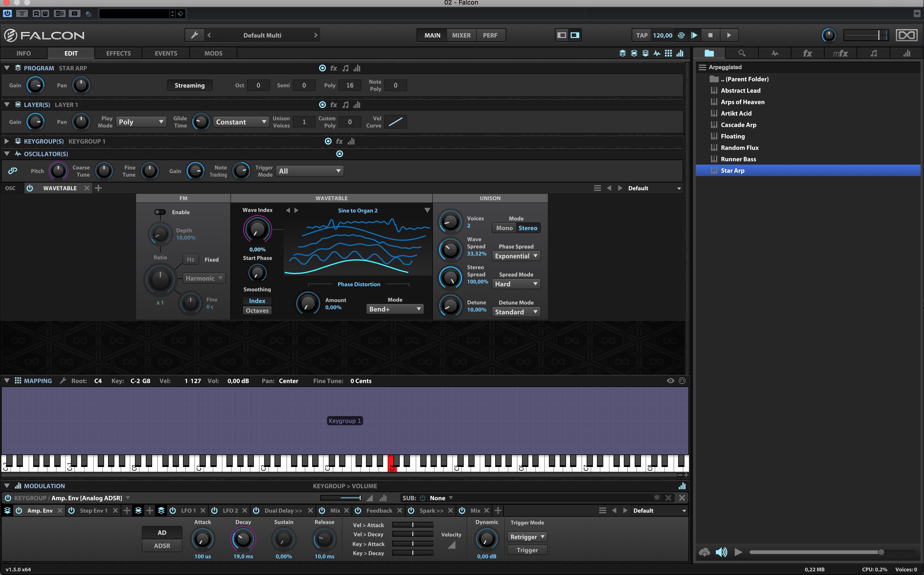Open the Phase Spread Exponential dropdown
The height and width of the screenshot is (575, 924).
(516, 256)
